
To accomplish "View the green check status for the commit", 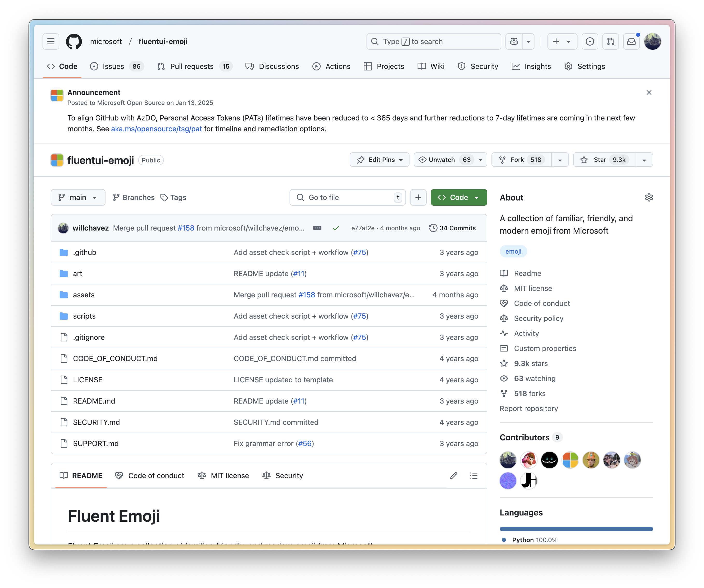I will pyautogui.click(x=336, y=228).
